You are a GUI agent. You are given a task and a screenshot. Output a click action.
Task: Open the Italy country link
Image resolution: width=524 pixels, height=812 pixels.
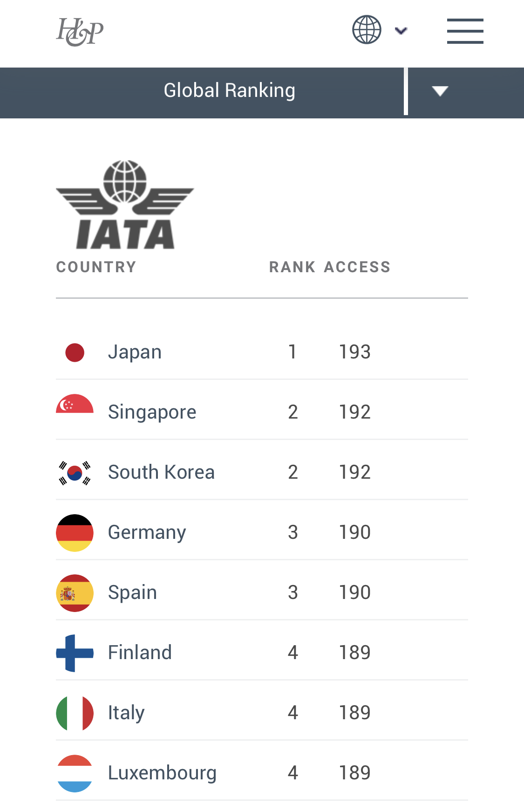(126, 713)
